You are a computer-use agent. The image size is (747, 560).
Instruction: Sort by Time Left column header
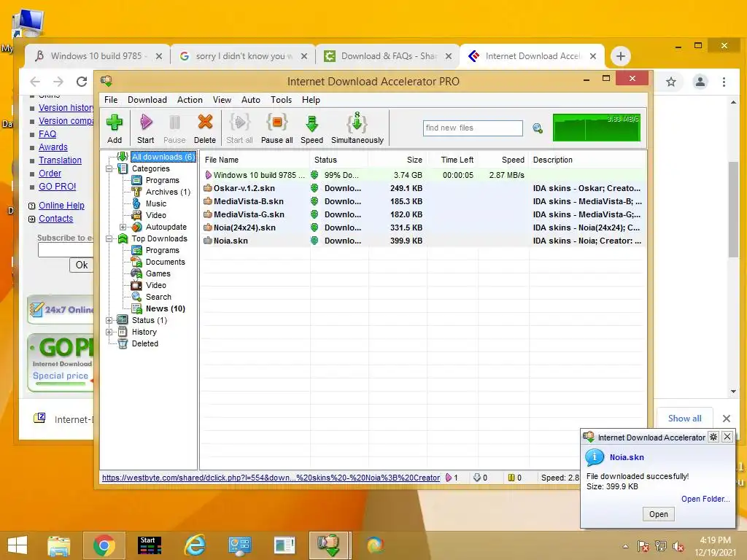pos(452,160)
